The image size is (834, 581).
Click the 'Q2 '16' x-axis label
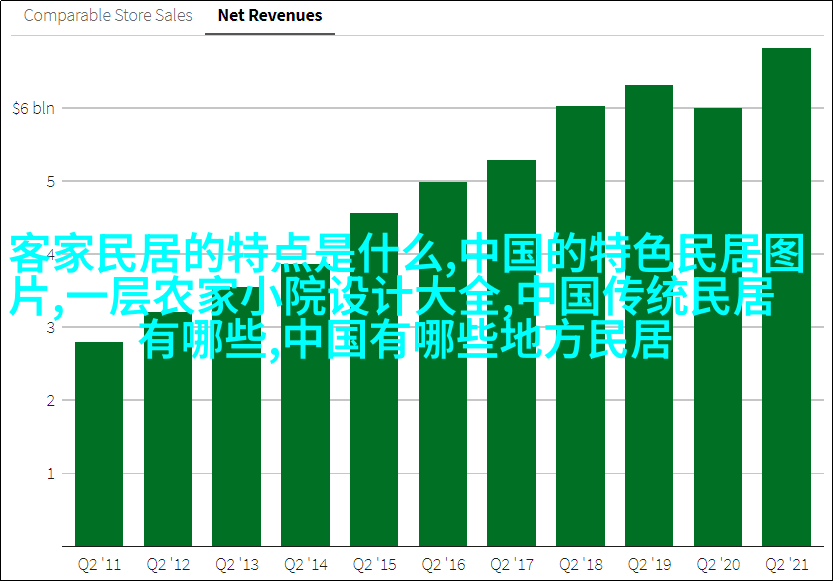click(x=443, y=564)
